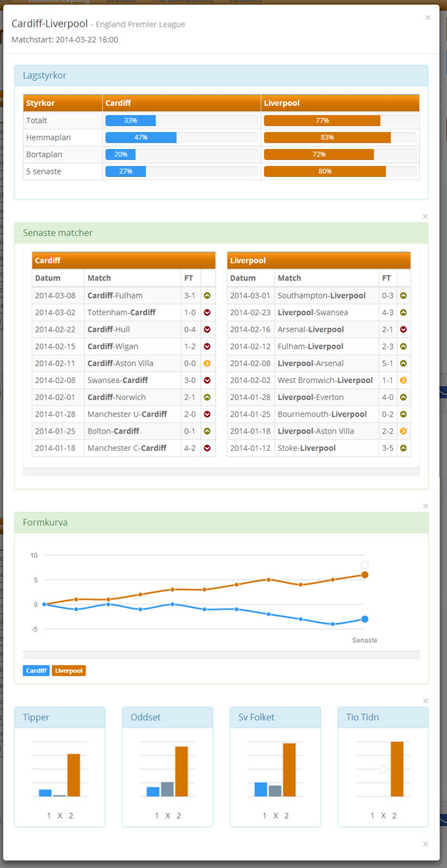Click the close icon above Tio Tidn panel
The image size is (447, 868).
pos(425,701)
